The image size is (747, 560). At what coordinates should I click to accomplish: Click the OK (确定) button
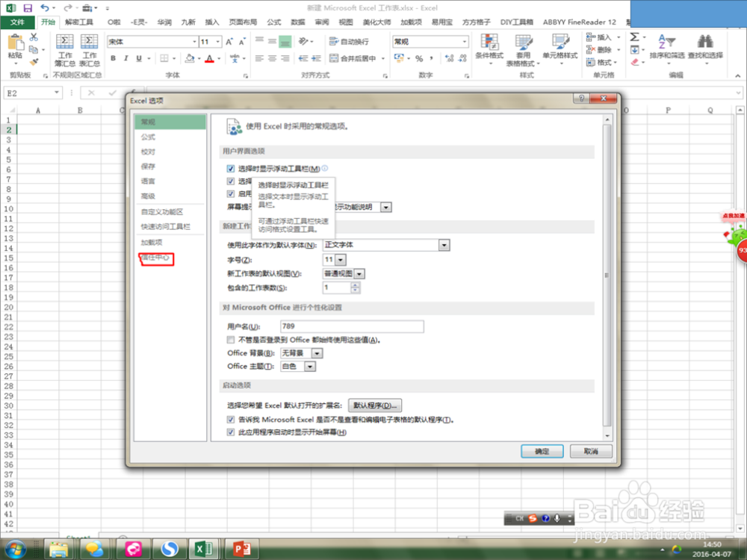(542, 451)
